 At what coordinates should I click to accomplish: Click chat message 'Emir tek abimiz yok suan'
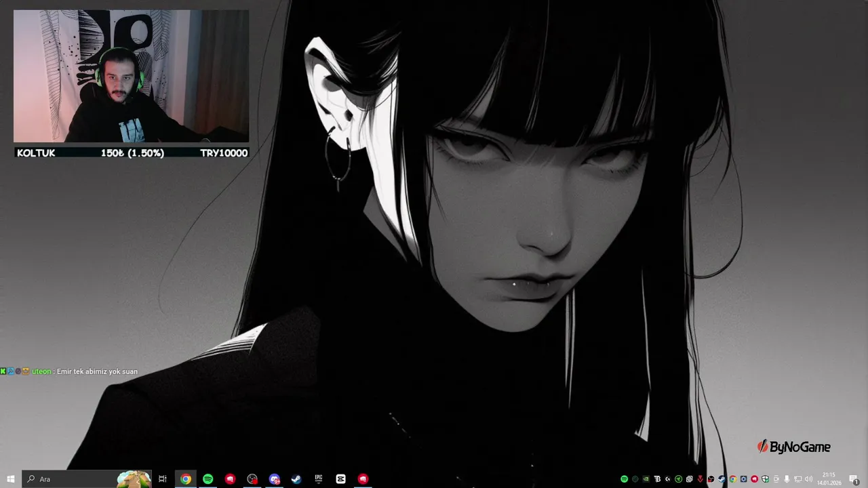point(97,371)
